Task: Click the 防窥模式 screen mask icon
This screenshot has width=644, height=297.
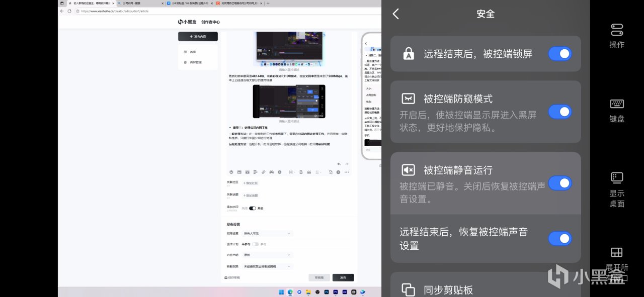Action: [x=409, y=98]
